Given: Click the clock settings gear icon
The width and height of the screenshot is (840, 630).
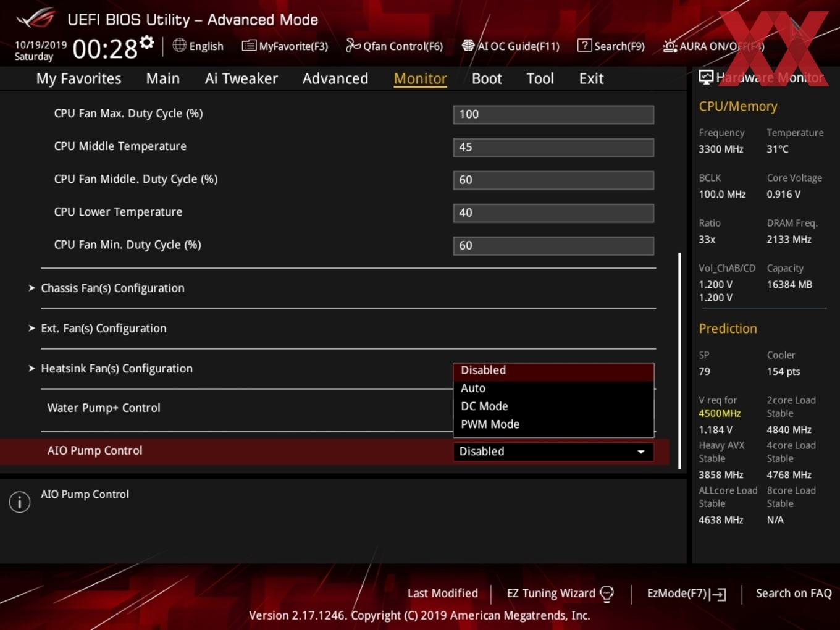Looking at the screenshot, I should pos(146,43).
